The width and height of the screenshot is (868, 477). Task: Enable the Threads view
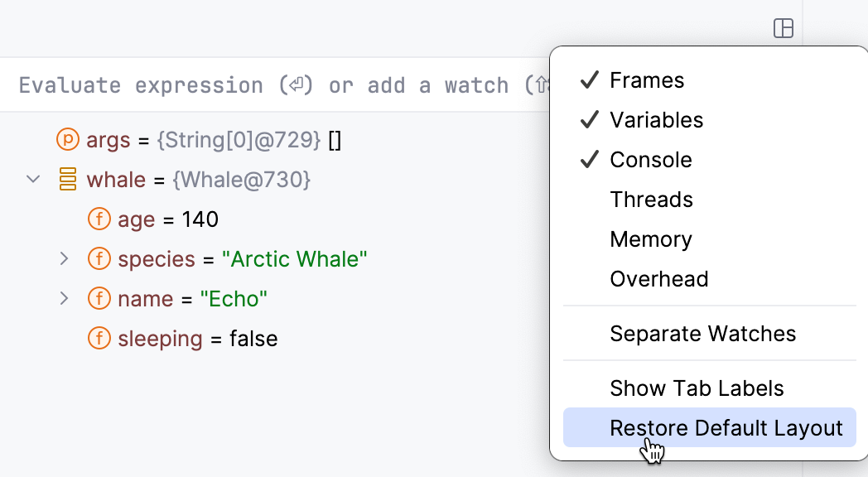[x=651, y=199]
